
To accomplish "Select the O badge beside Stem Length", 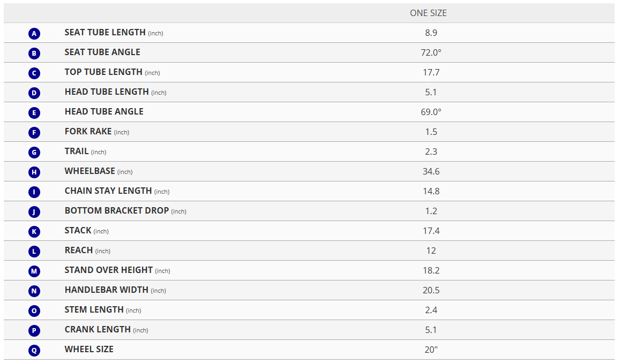I will (34, 311).
